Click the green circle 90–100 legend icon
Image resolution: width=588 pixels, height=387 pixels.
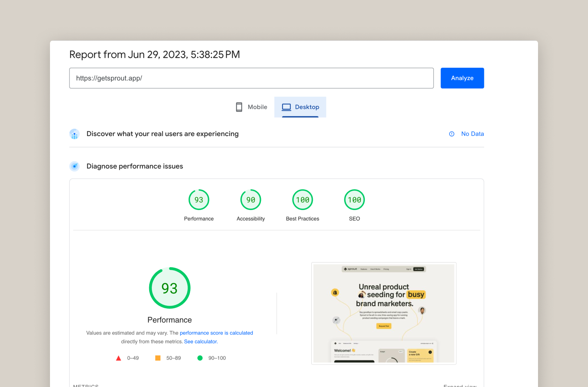click(x=200, y=358)
